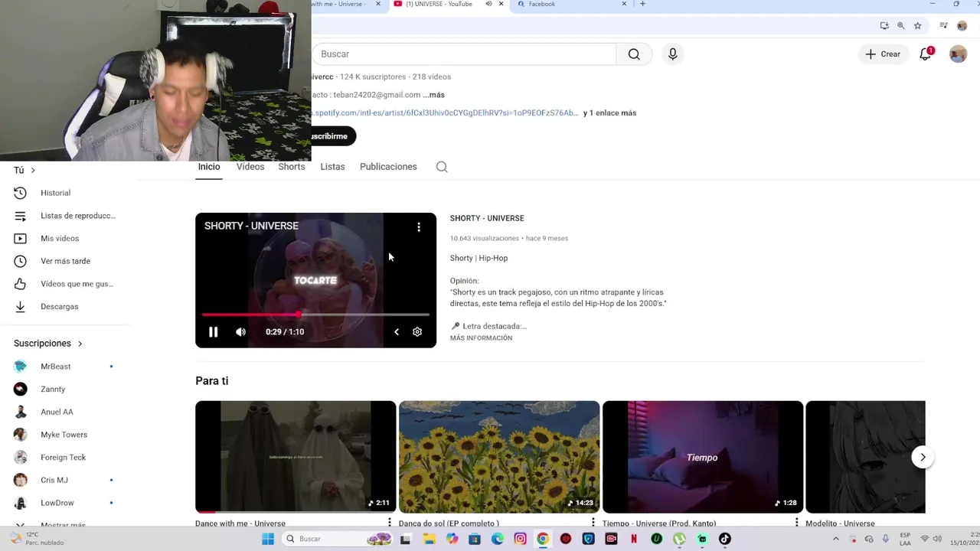The image size is (980, 551).
Task: Click the install-app icon in the address bar
Action: [x=884, y=25]
